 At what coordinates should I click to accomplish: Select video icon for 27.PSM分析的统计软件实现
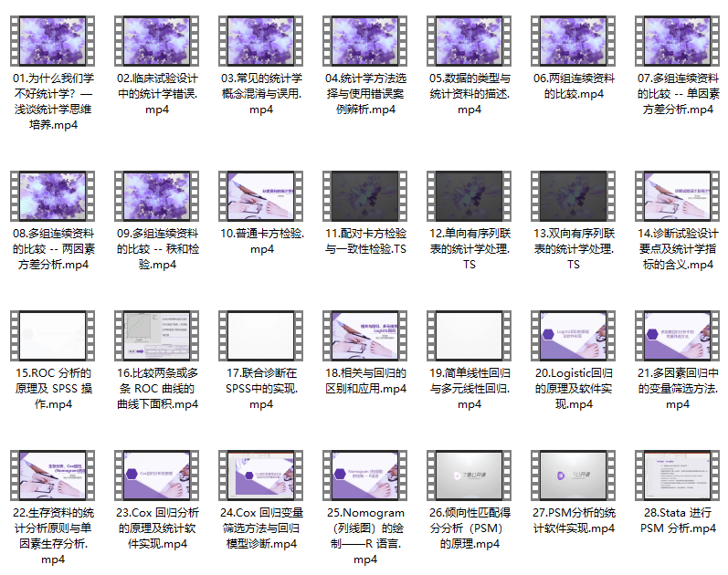tap(574, 476)
